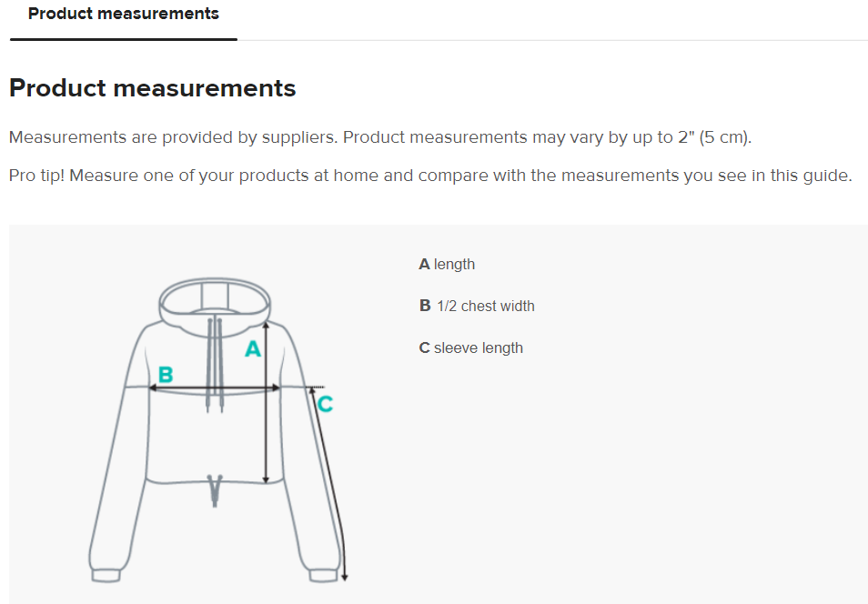Open the Product measurements tab

pyautogui.click(x=124, y=15)
